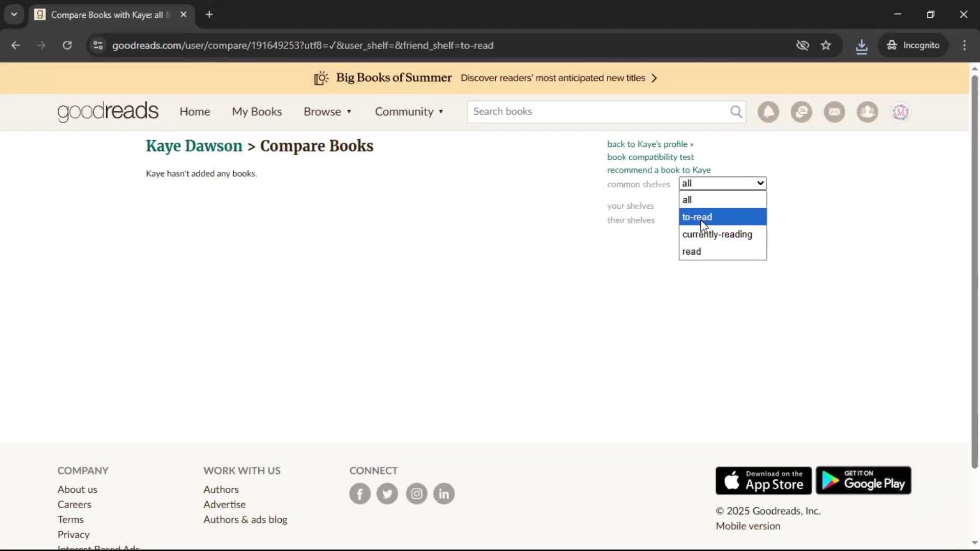Image resolution: width=980 pixels, height=551 pixels.
Task: Select 'read' option in shelf list
Action: click(x=722, y=252)
